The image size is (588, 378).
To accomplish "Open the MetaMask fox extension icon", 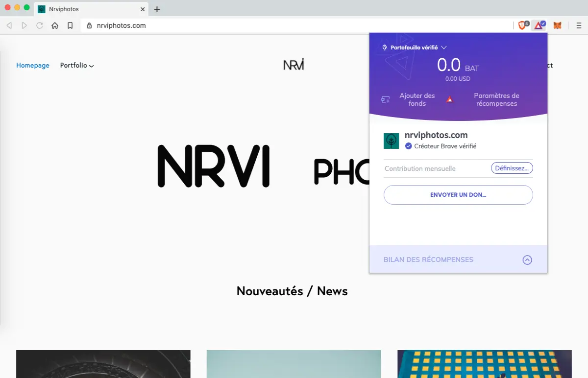I will pyautogui.click(x=557, y=25).
